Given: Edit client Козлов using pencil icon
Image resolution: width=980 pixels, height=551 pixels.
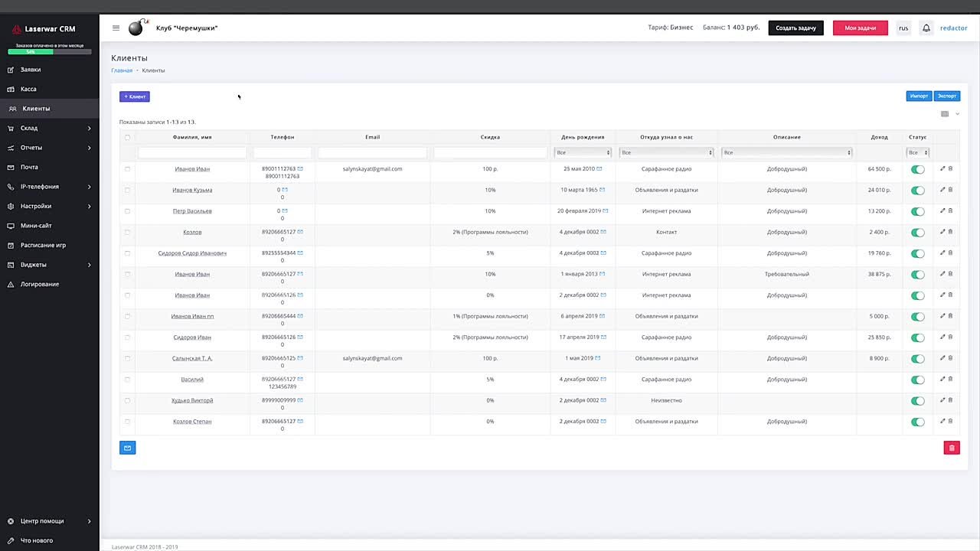Looking at the screenshot, I should tap(942, 232).
